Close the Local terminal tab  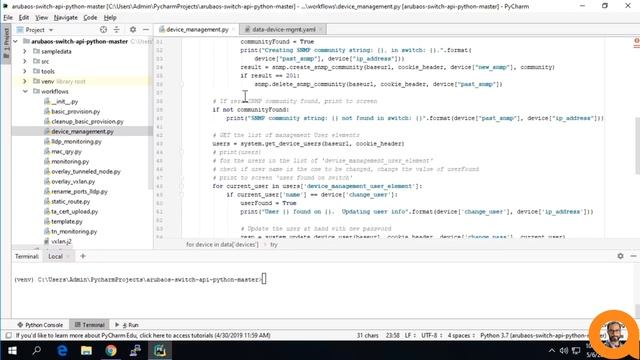[x=69, y=256]
